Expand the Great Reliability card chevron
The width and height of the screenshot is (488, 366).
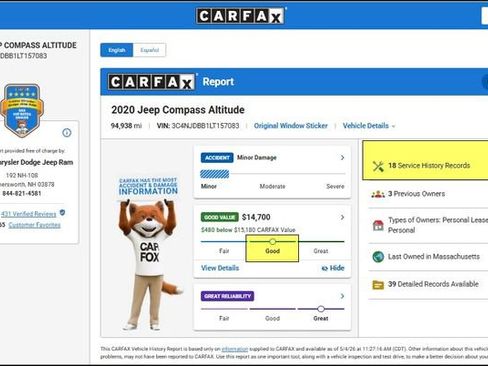pos(342,296)
